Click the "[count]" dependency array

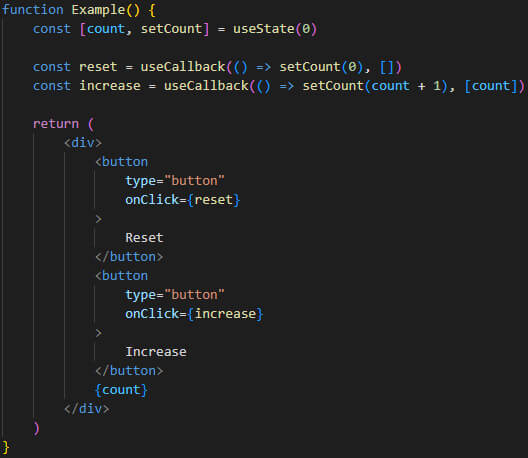coord(491,86)
